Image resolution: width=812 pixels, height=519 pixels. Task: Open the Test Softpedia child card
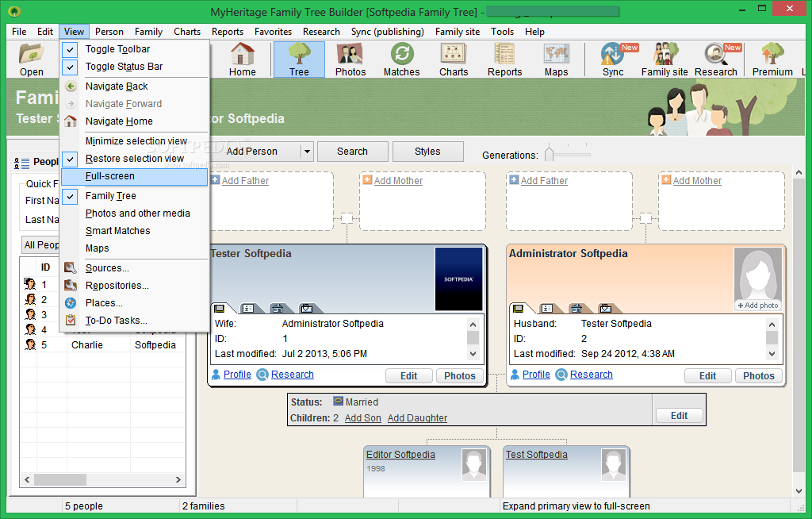566,471
